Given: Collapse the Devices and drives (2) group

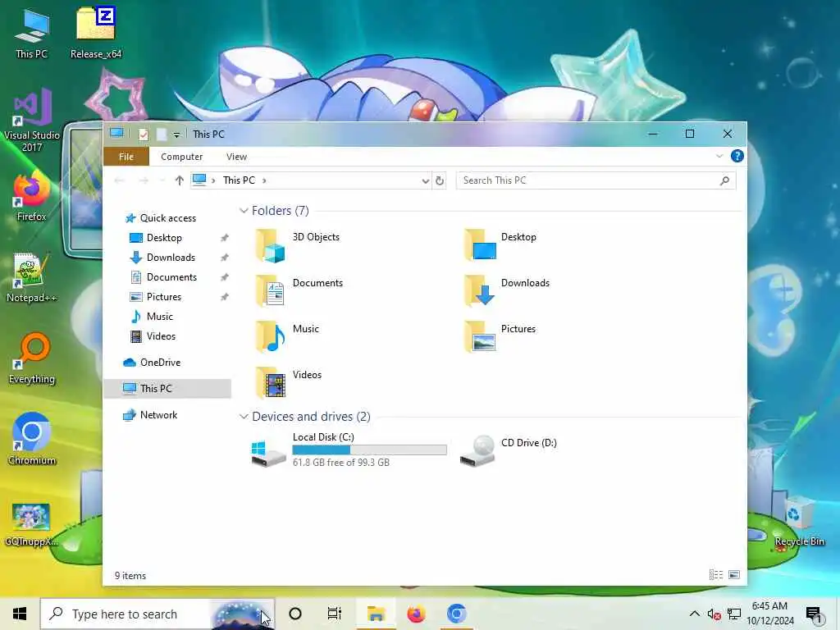Looking at the screenshot, I should (244, 416).
